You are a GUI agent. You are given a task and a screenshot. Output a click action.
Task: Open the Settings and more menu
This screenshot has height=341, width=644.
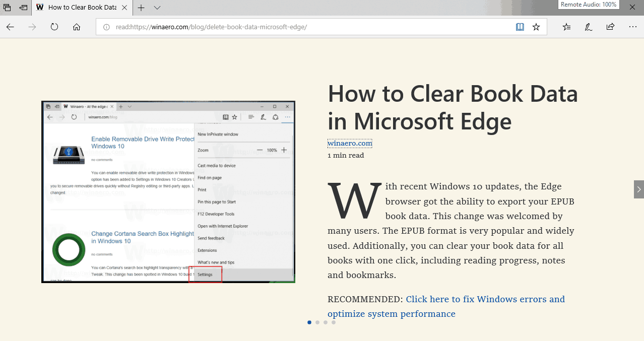click(633, 27)
